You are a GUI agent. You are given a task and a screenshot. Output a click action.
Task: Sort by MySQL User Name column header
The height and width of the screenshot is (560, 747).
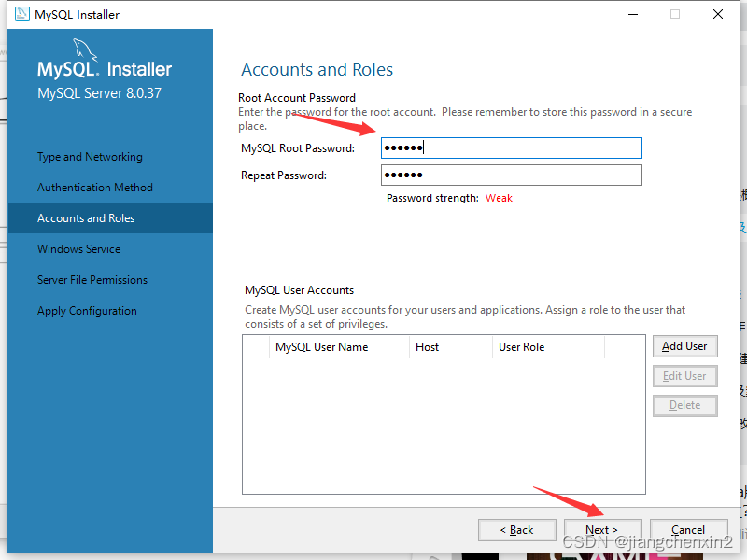click(339, 347)
